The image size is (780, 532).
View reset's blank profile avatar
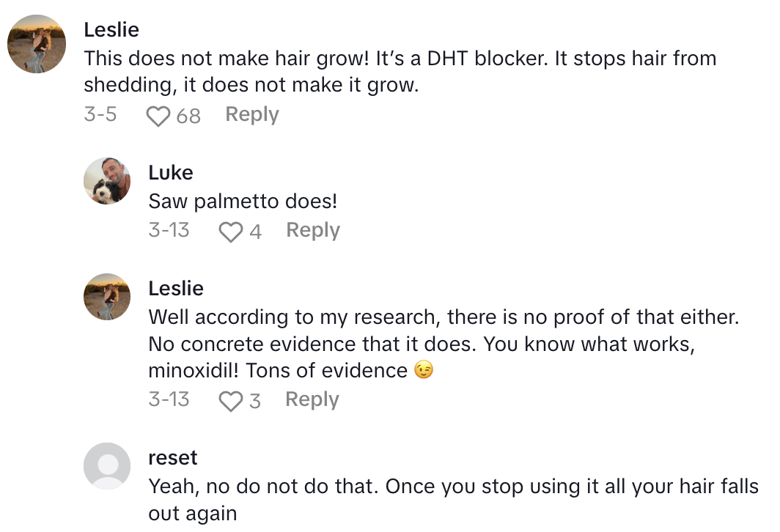click(x=106, y=466)
